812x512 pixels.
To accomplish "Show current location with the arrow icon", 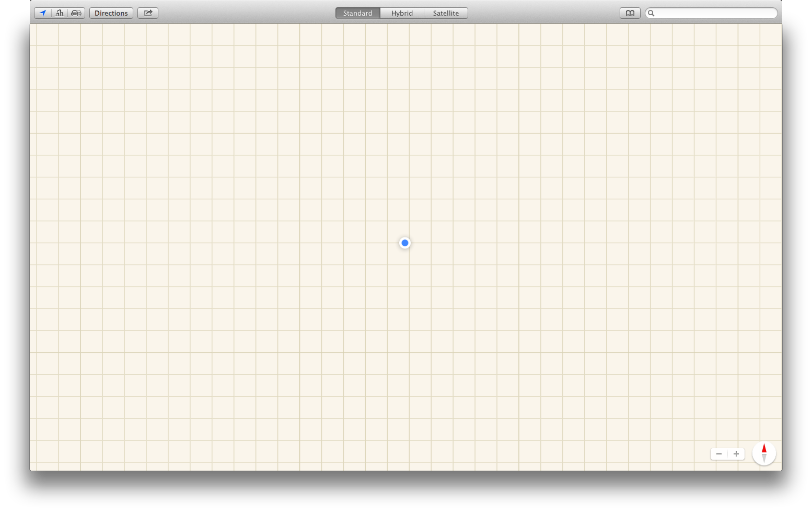I will pyautogui.click(x=43, y=13).
